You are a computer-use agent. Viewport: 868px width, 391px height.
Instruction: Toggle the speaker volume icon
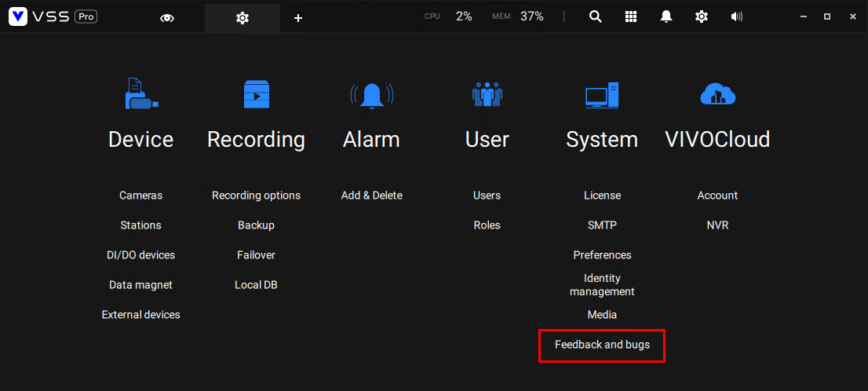pyautogui.click(x=736, y=16)
